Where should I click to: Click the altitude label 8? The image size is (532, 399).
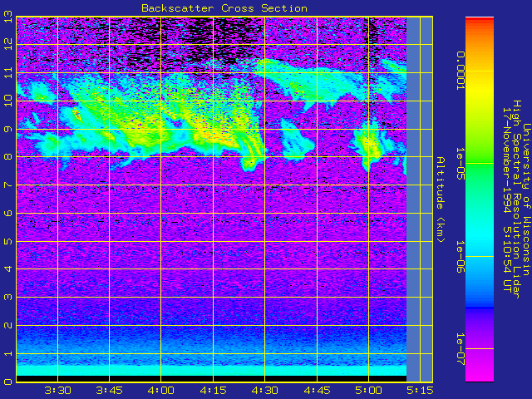(x=8, y=157)
